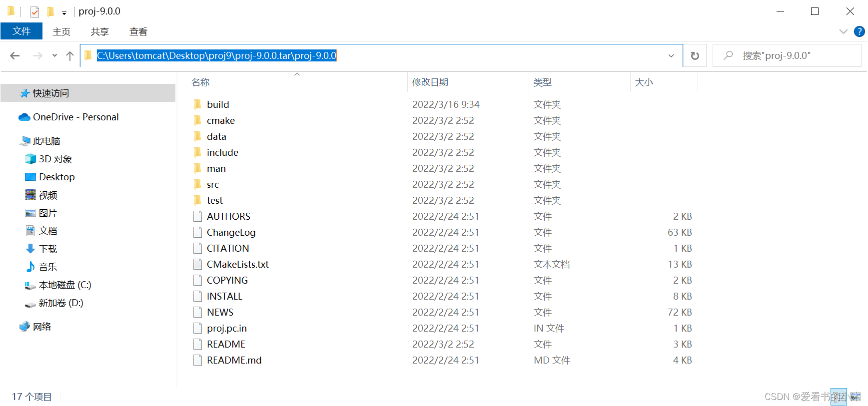This screenshot has width=868, height=406.
Task: Open Help with the question mark icon
Action: coord(860,31)
